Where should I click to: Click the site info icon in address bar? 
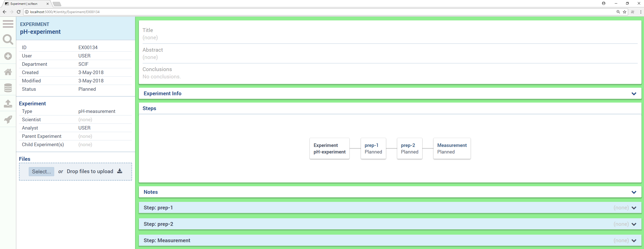tap(27, 12)
